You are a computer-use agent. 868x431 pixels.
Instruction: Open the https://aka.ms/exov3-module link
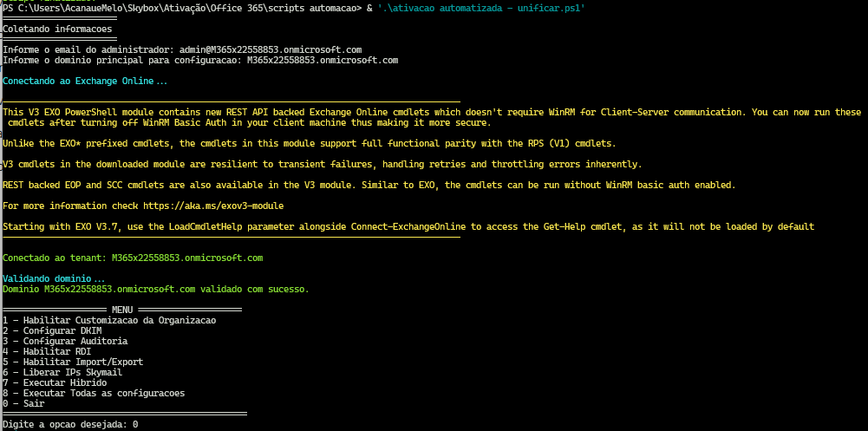click(x=213, y=206)
